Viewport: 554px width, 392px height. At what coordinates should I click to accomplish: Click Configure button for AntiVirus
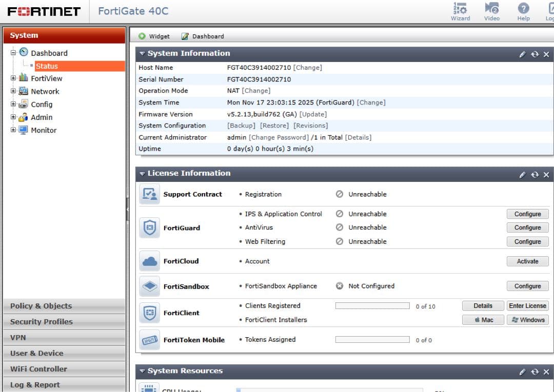point(527,228)
